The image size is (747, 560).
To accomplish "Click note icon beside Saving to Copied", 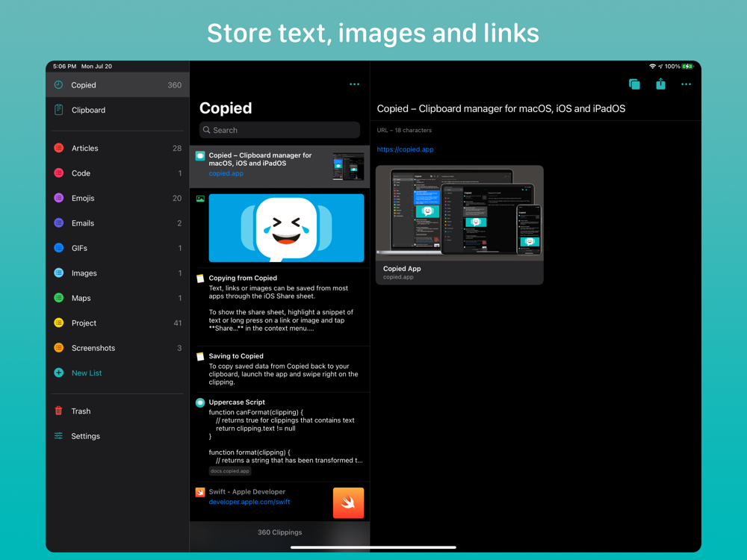I will tap(200, 356).
